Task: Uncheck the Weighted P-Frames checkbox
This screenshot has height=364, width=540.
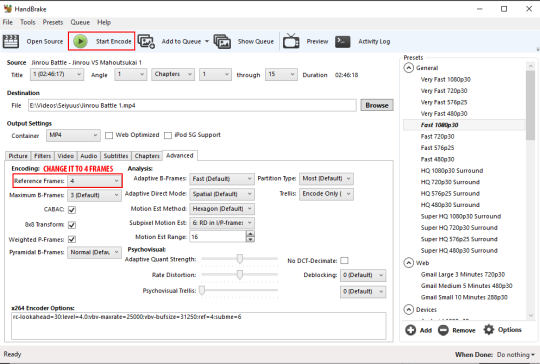Action: click(72, 239)
